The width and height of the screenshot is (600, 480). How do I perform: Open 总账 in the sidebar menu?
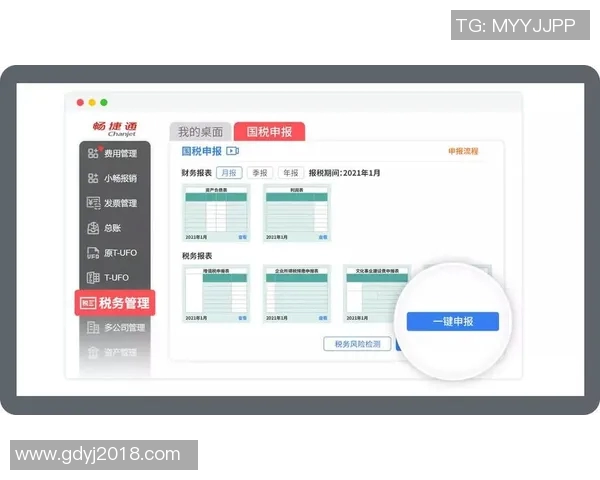(115, 228)
